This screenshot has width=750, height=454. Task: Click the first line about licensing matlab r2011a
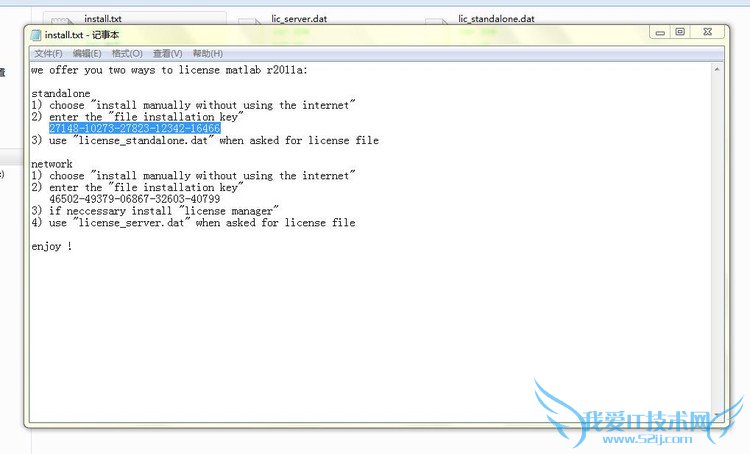pyautogui.click(x=170, y=70)
